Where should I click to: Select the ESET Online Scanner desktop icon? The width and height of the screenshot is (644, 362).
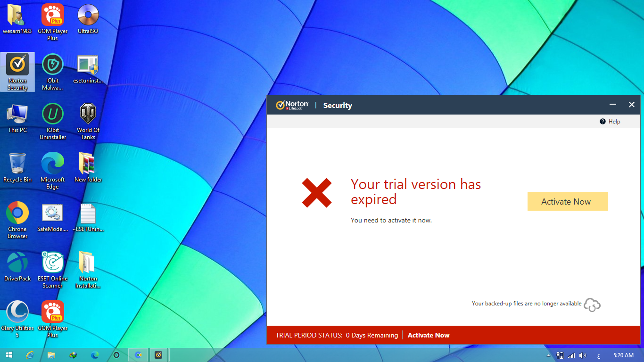click(x=52, y=270)
